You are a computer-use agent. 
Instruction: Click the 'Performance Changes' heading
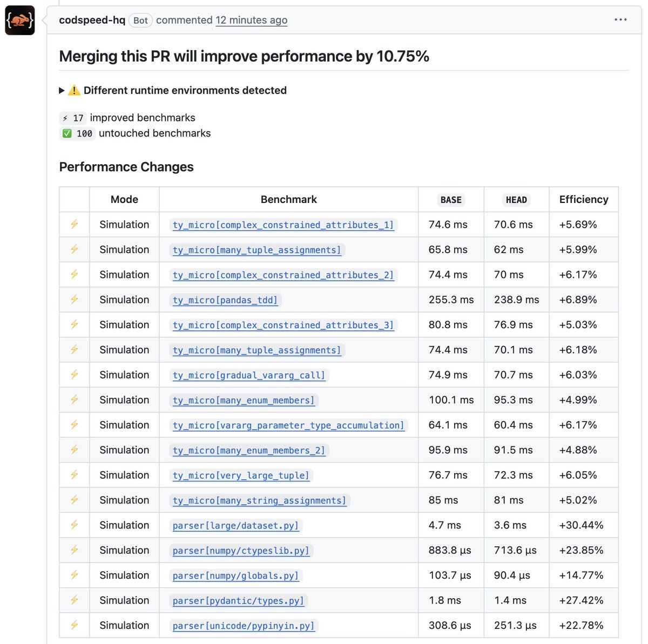pyautogui.click(x=126, y=167)
